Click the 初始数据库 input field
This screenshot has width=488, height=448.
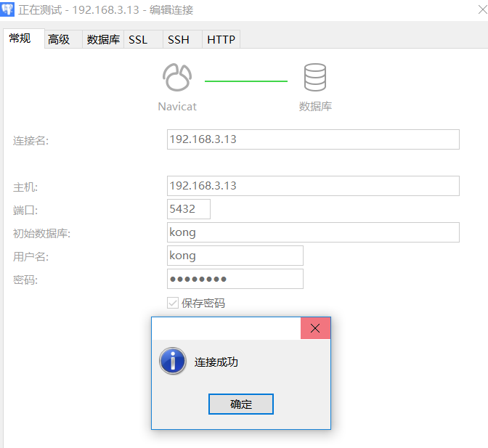point(313,232)
